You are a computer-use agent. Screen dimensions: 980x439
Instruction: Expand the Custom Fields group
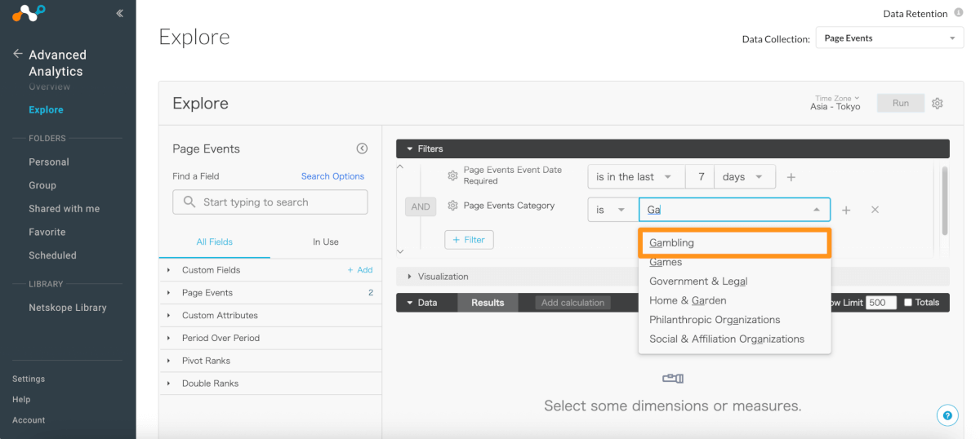coord(169,270)
